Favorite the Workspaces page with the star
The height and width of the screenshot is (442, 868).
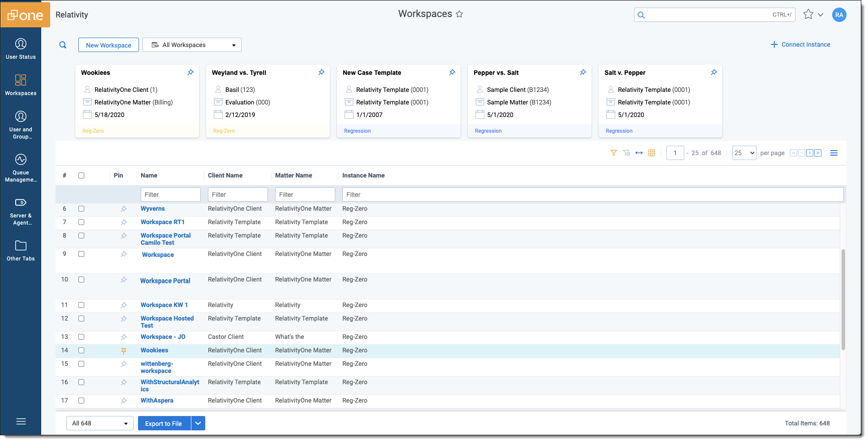[459, 14]
